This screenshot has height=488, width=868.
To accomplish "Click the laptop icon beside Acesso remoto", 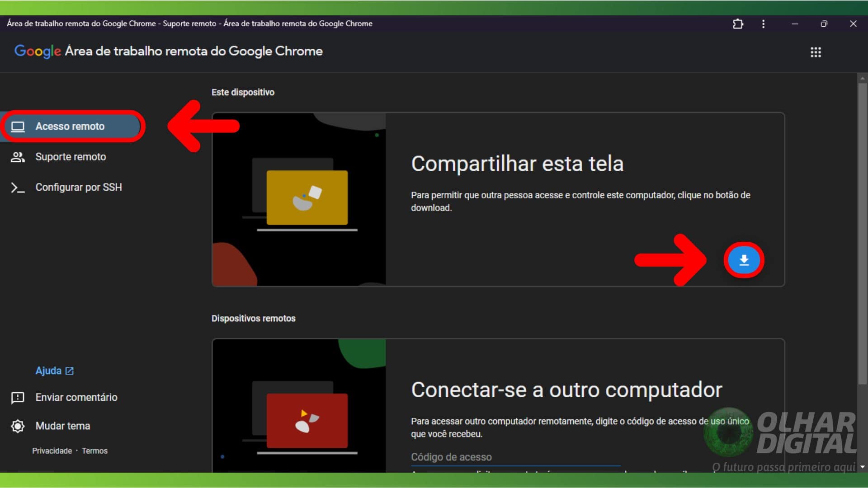I will click(18, 127).
